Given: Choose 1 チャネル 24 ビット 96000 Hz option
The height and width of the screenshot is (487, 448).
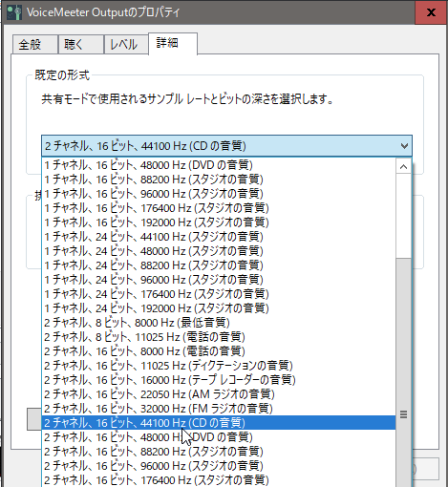Looking at the screenshot, I should coord(219,280).
